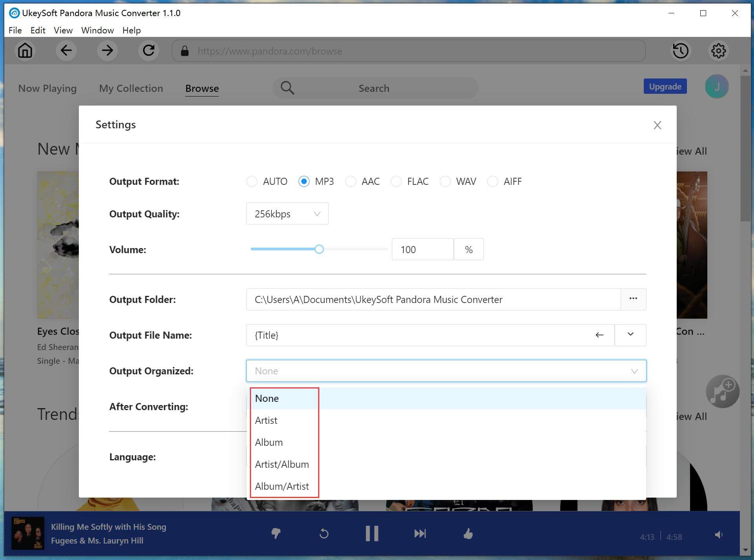This screenshot has width=754, height=560.
Task: Click backspace arrow in file name field
Action: pyautogui.click(x=599, y=335)
